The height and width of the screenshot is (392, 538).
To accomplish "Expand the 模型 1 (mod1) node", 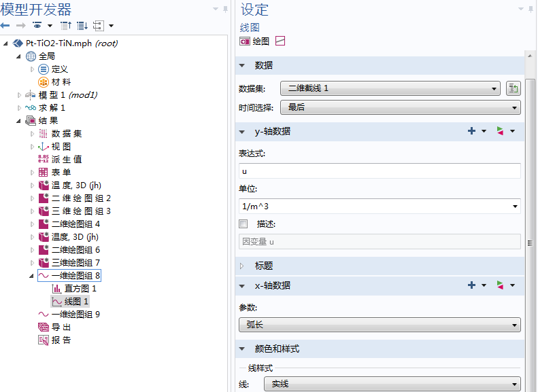I will coord(19,95).
